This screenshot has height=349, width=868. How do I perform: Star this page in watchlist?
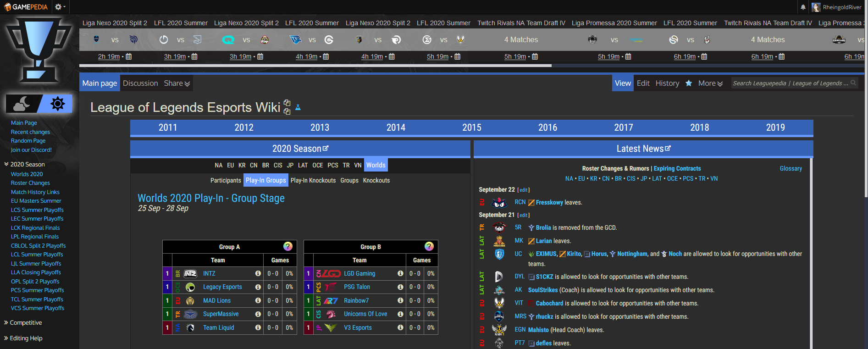[x=689, y=83]
